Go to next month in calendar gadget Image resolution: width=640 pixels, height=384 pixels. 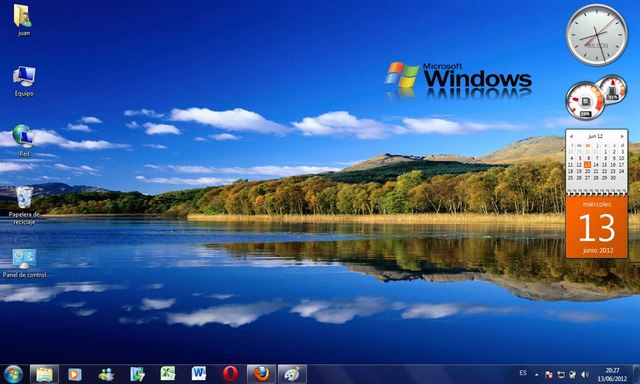622,136
